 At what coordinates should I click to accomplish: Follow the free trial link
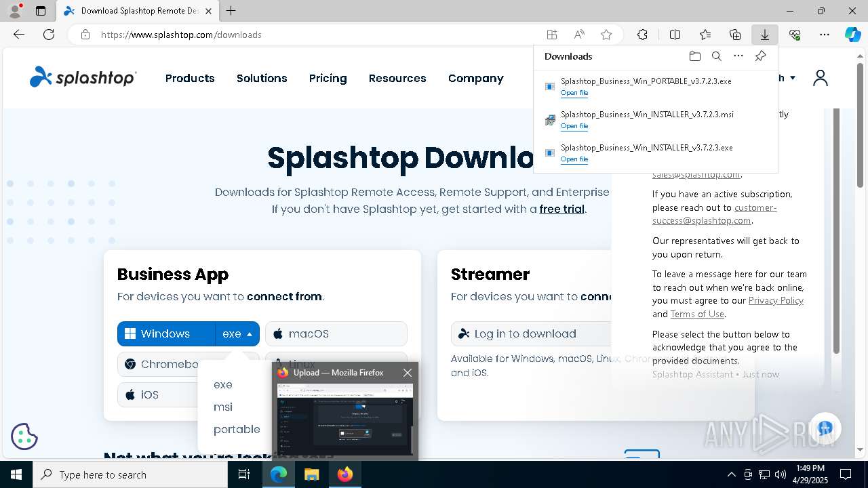coord(561,209)
